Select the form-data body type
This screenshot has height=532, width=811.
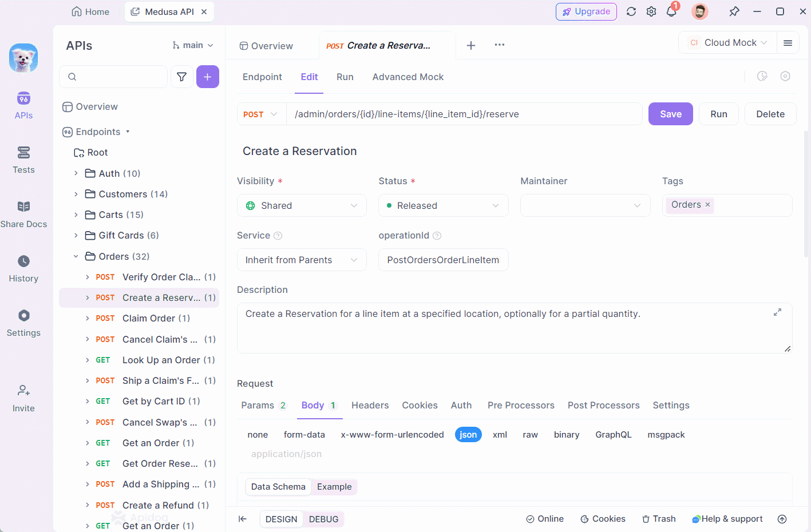(x=304, y=435)
